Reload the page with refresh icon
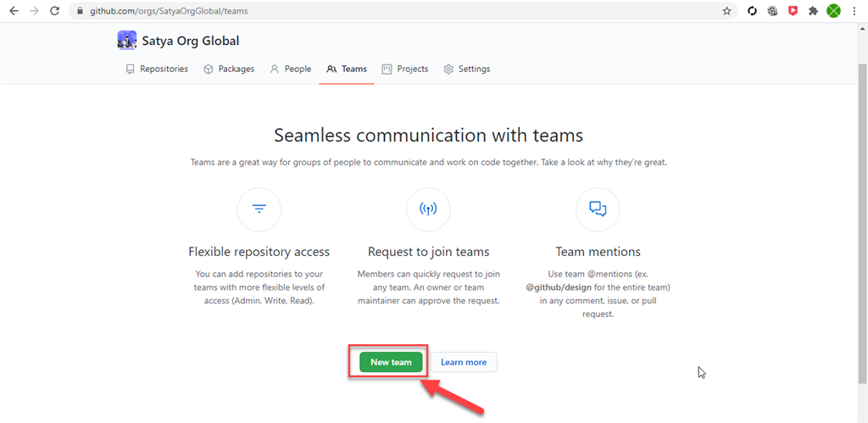The height and width of the screenshot is (423, 868). tap(54, 11)
